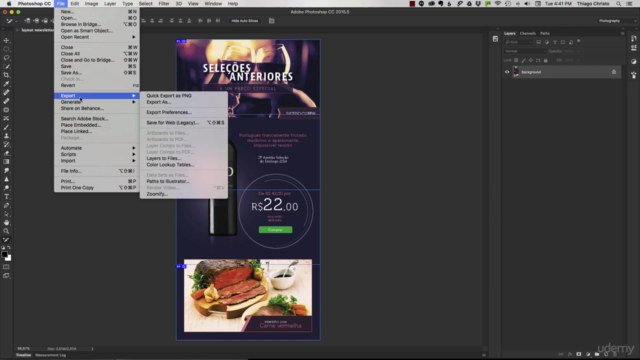Click the Background layer lock icon
The image size is (640, 360).
click(x=614, y=72)
